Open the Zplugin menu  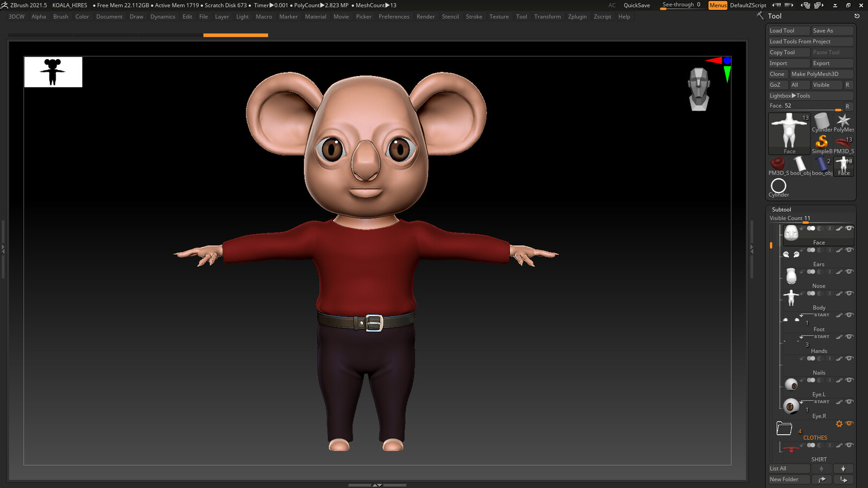click(577, 17)
